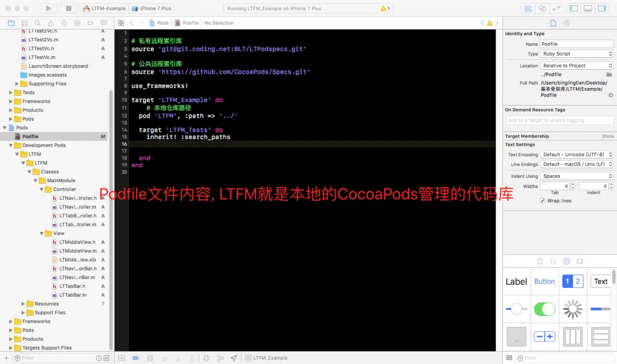The image size is (617, 364).
Task: Expand the Targets Support Files group
Action: pos(11,348)
